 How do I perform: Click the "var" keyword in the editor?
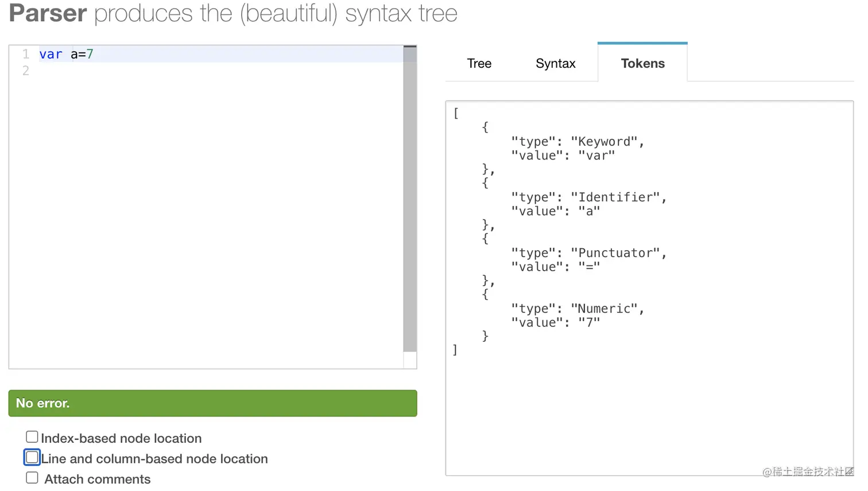[51, 53]
